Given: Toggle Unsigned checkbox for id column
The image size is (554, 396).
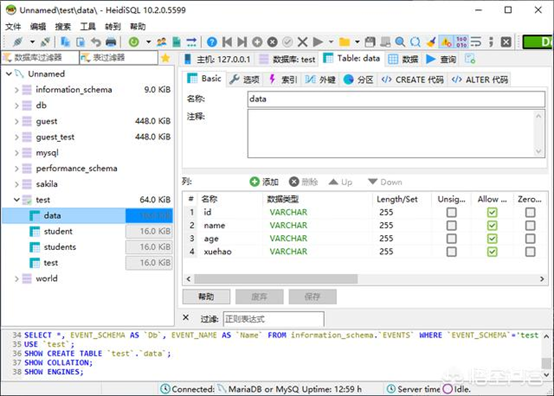Looking at the screenshot, I should pos(452,212).
